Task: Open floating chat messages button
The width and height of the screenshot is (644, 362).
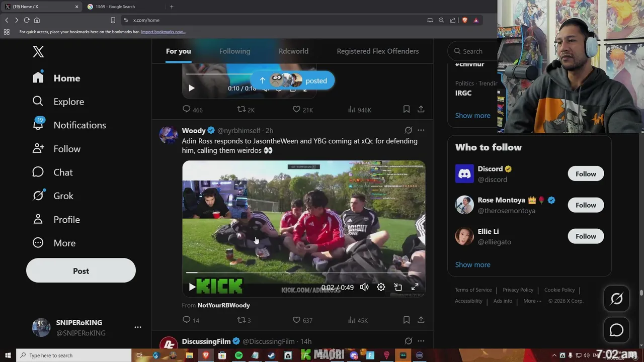Action: 616,330
